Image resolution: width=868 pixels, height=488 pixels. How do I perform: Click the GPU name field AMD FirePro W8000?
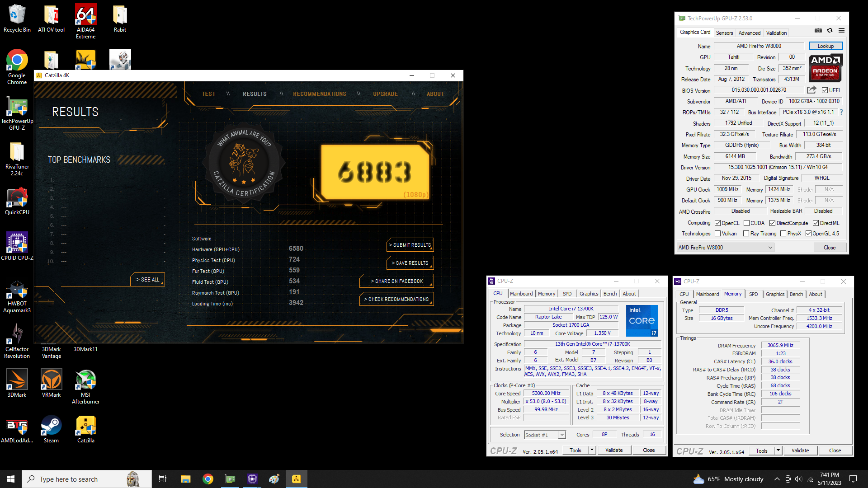coord(759,46)
